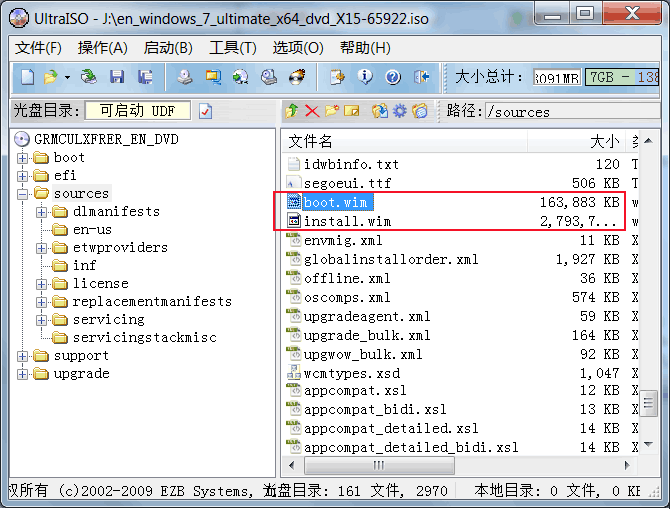Image resolution: width=670 pixels, height=509 pixels.
Task: Expand the dlmanifests folder node
Action: (x=41, y=212)
